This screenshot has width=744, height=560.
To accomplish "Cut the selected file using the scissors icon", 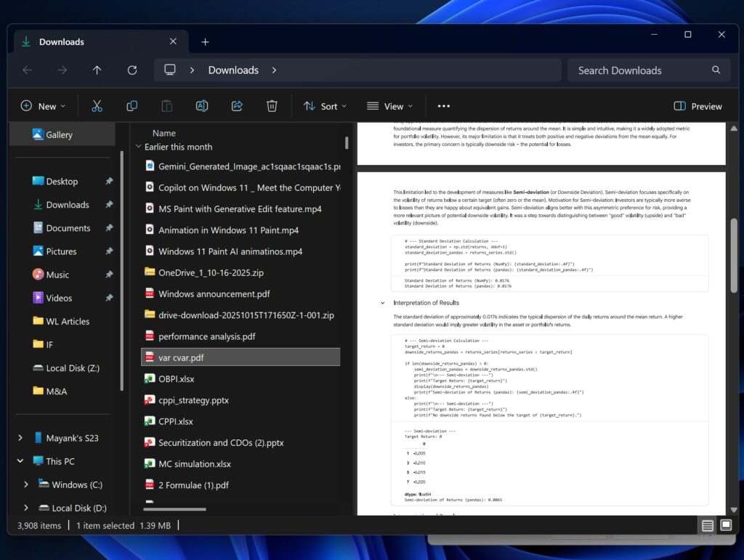I will coord(97,106).
